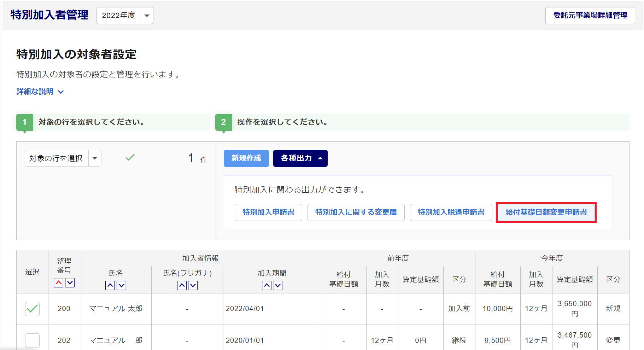Viewport: 644px width, 350px height.
Task: Select 特別加入申請書 output option
Action: click(x=268, y=212)
